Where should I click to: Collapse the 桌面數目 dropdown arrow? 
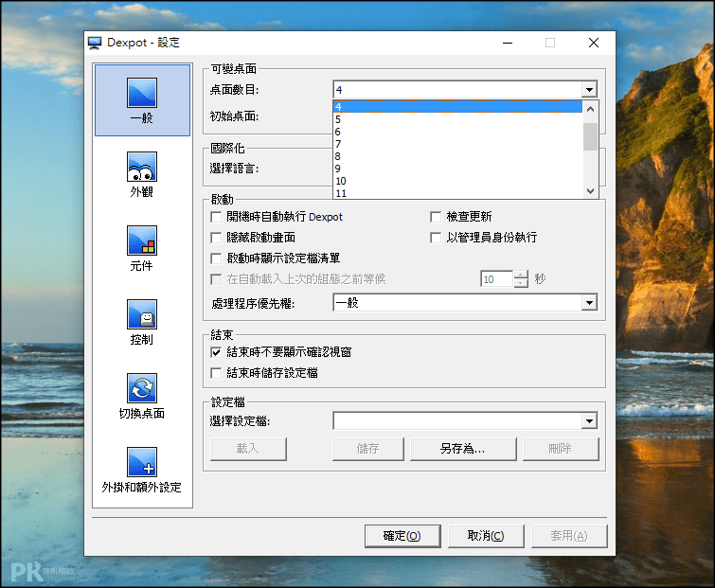tap(590, 90)
